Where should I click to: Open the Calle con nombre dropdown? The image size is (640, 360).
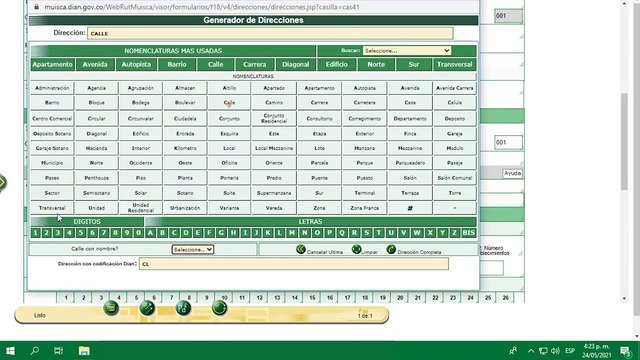(193, 249)
